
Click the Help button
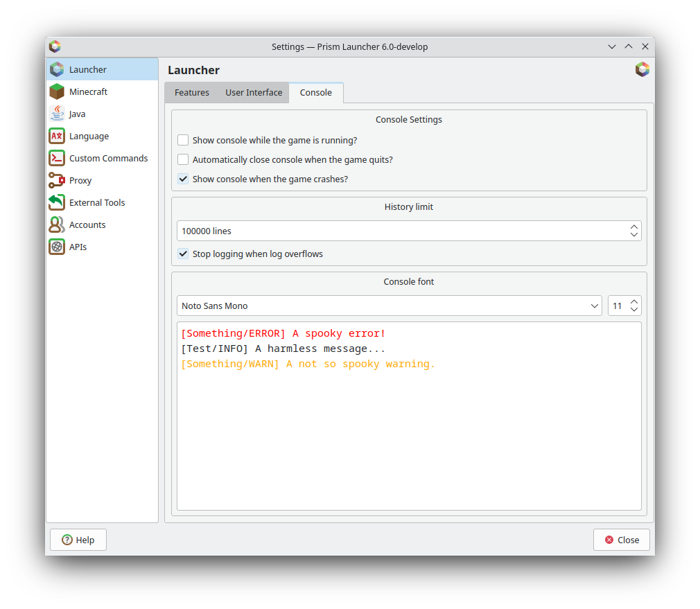78,540
